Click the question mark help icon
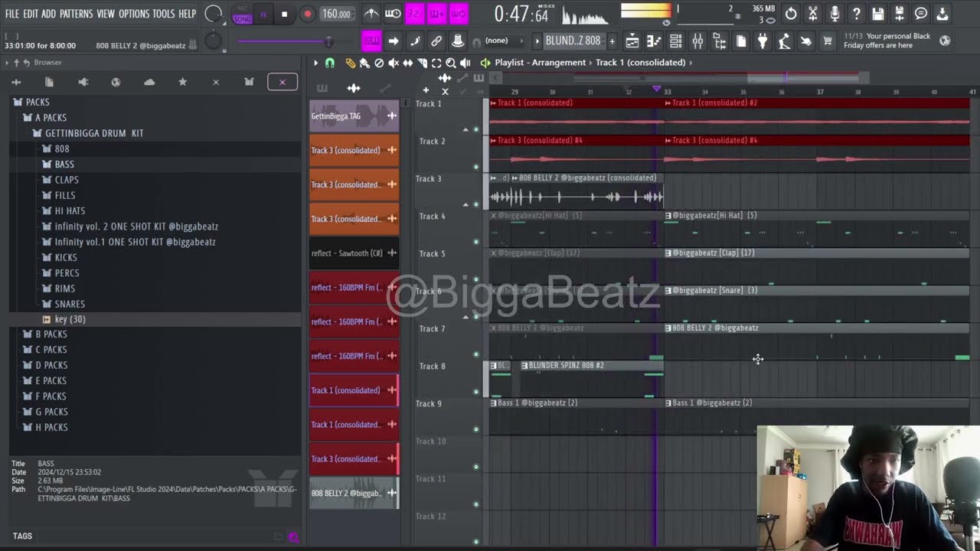Screen dimensions: 980x551 click(x=856, y=14)
